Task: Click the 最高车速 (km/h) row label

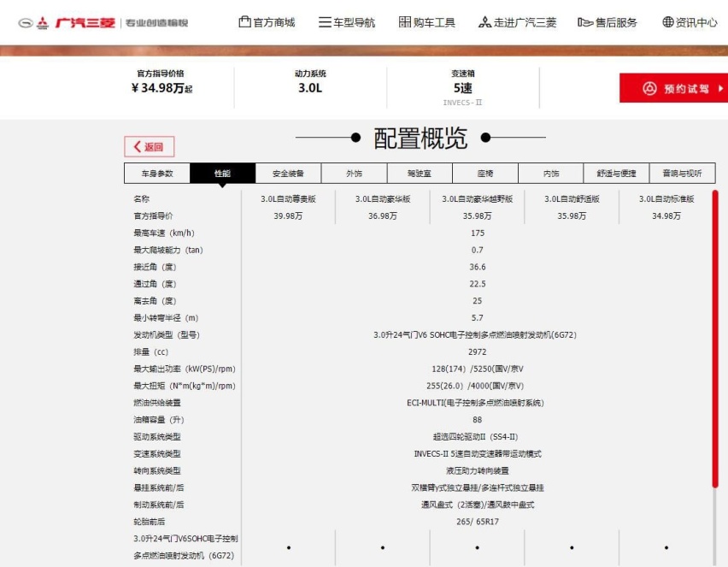Action: tap(164, 233)
